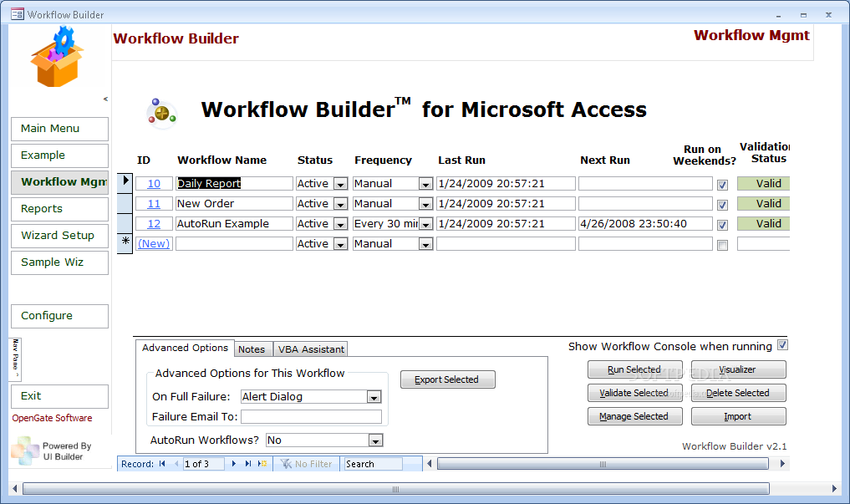Open Frequency dropdown for new row

pyautogui.click(x=425, y=244)
